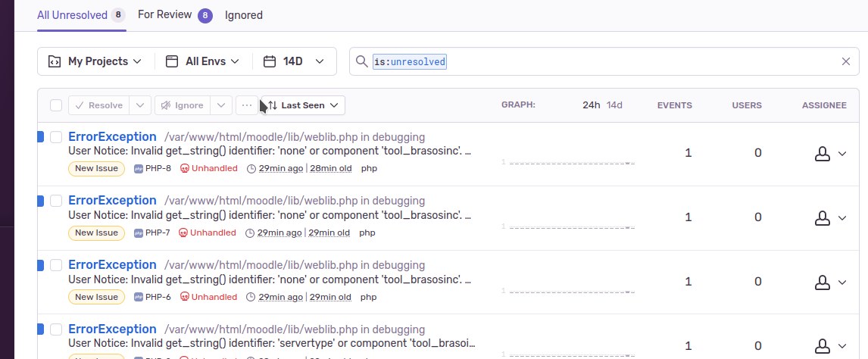The image size is (868, 359).
Task: Open the Ignored tab
Action: pyautogui.click(x=244, y=15)
